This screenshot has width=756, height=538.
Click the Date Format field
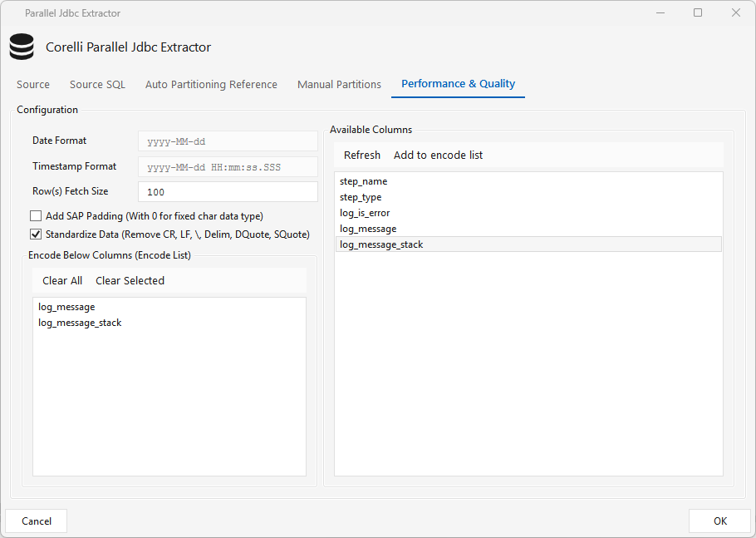coord(228,141)
